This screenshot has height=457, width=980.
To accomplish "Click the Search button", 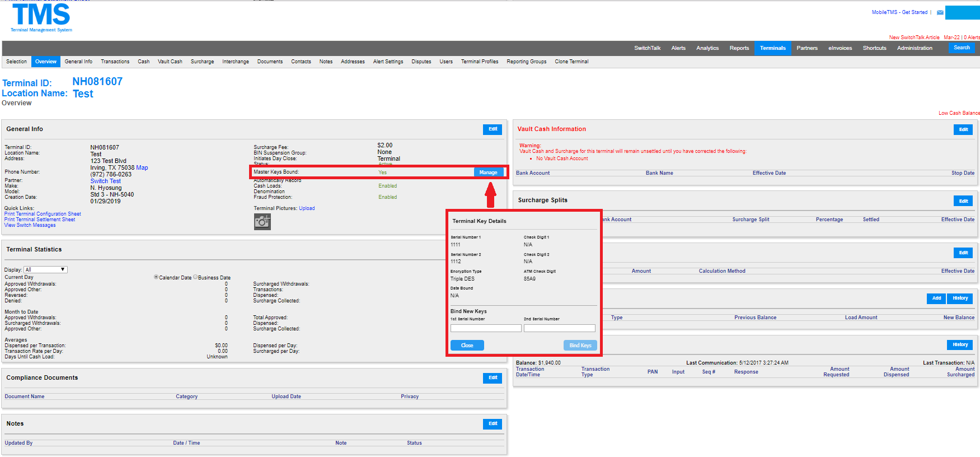I will 962,48.
